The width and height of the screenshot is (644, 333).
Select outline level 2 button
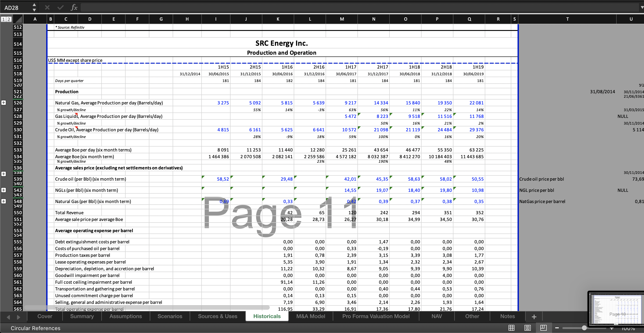pos(9,19)
